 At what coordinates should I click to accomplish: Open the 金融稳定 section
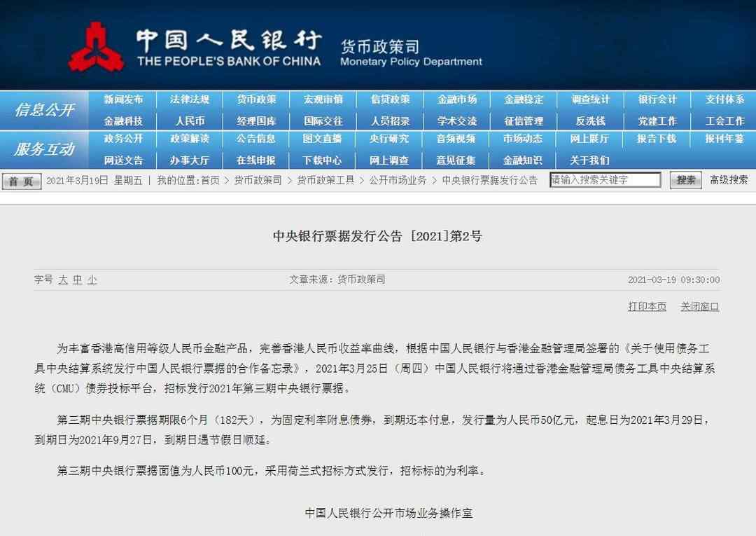click(x=524, y=99)
